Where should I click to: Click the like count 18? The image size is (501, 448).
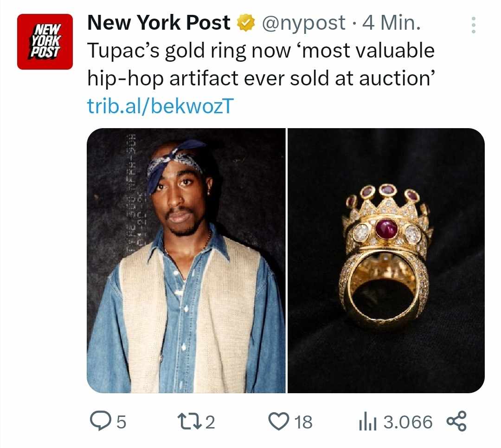pyautogui.click(x=304, y=422)
